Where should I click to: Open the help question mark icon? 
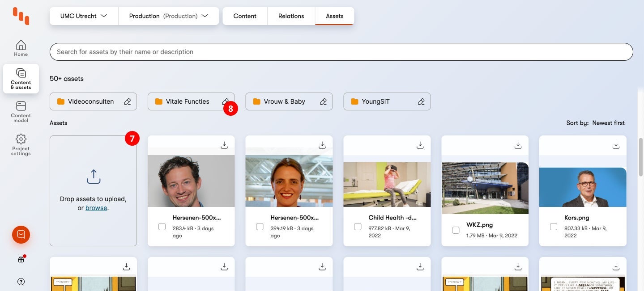click(x=21, y=282)
